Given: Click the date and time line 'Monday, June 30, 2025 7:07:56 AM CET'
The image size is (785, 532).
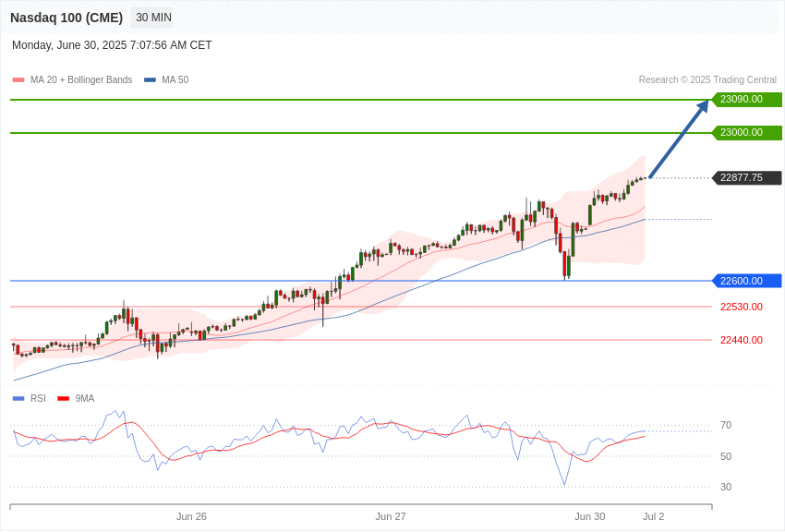Looking at the screenshot, I should pos(112,45).
